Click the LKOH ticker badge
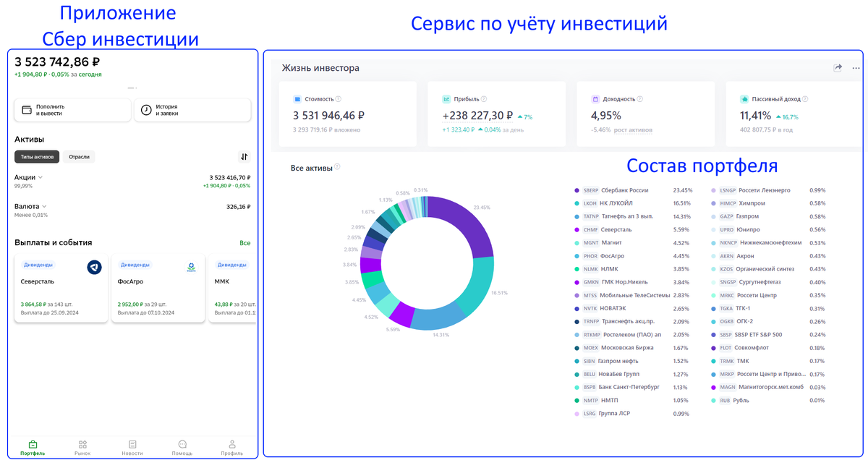Viewport: 868px width, 460px height. (590, 203)
